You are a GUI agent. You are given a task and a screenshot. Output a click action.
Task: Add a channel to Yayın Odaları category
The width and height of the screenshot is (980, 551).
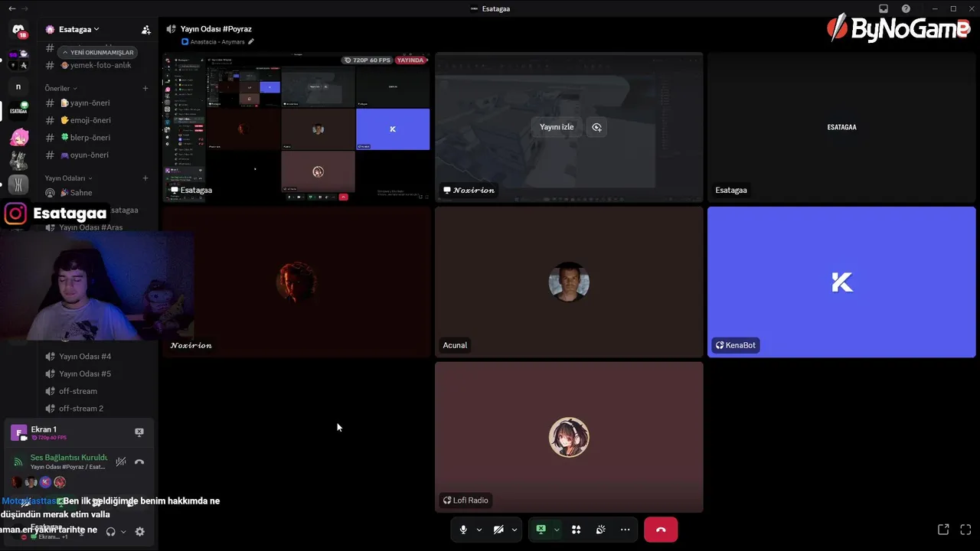(x=145, y=178)
